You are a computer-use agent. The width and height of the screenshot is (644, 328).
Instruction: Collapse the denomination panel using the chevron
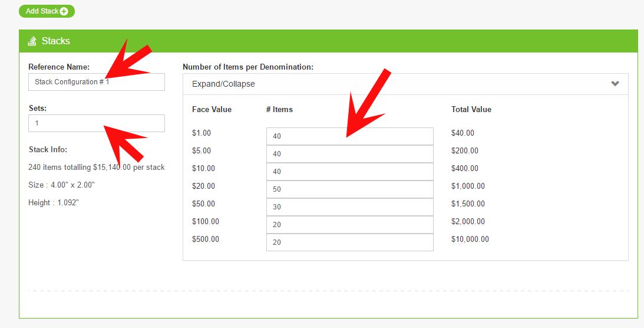(x=615, y=83)
